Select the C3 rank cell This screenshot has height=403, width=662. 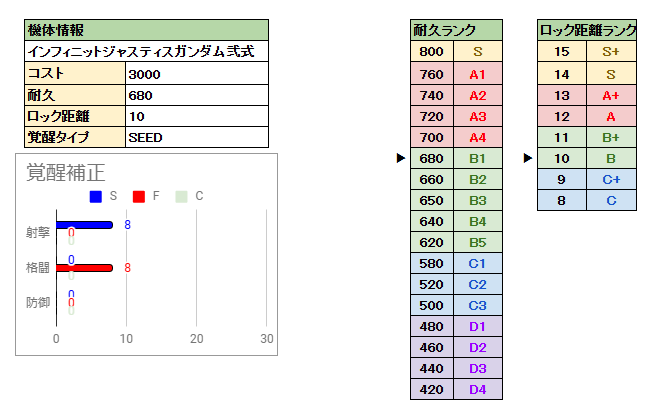click(x=478, y=306)
